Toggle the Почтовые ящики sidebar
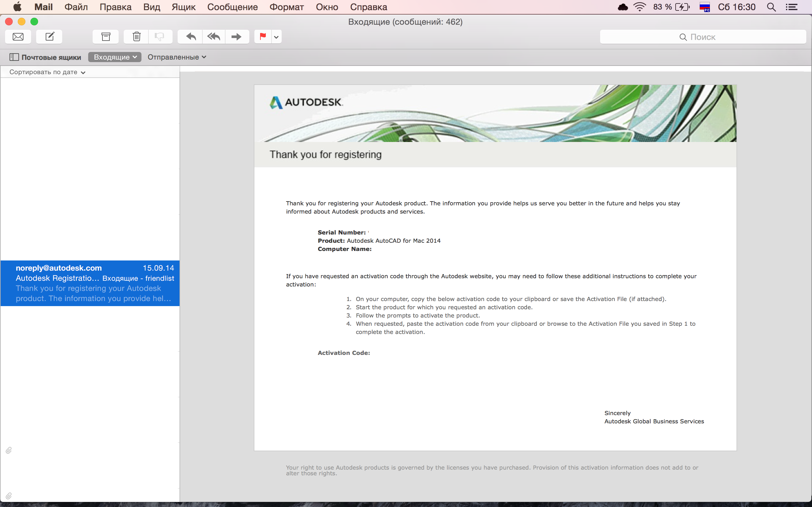The height and width of the screenshot is (507, 812). tap(46, 57)
